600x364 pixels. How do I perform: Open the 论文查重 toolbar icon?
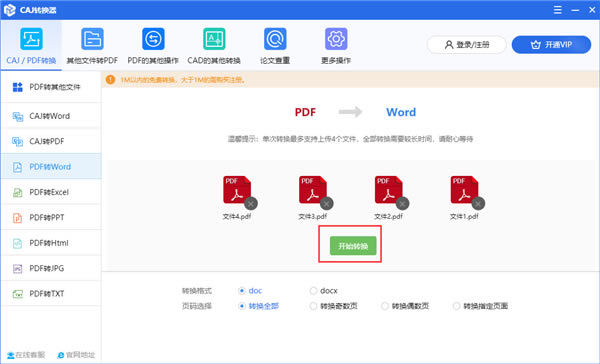[275, 39]
